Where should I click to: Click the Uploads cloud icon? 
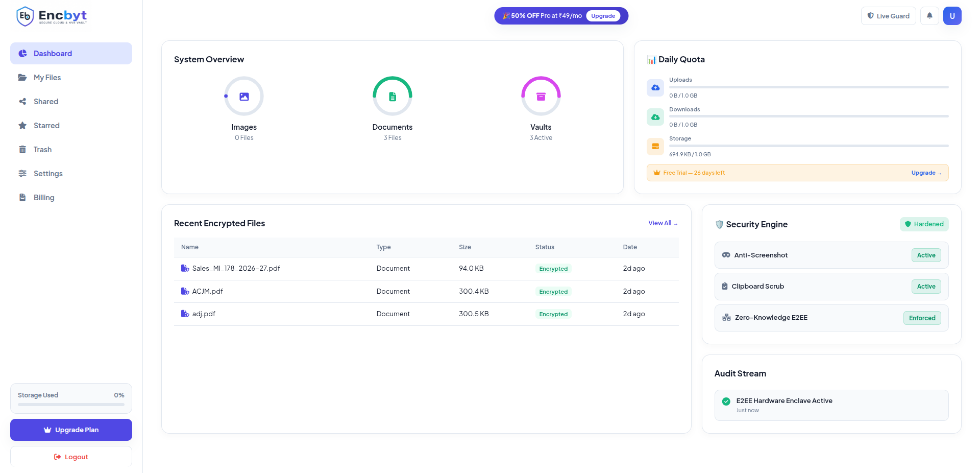pos(655,88)
